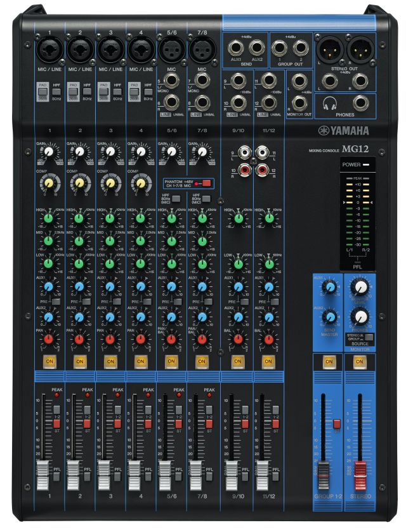Click the AUX1 SEND output jack

pos(235,46)
